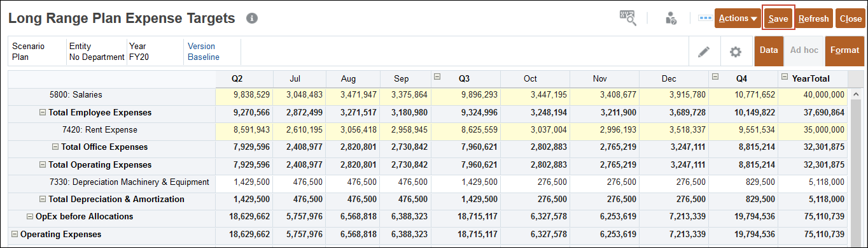Select the Nov column header
The height and width of the screenshot is (248, 868).
point(605,79)
